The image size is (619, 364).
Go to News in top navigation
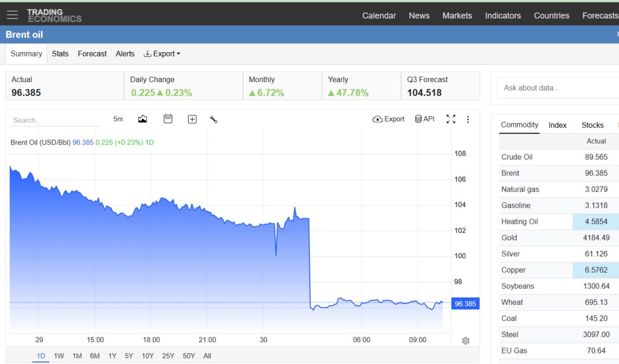pyautogui.click(x=419, y=15)
